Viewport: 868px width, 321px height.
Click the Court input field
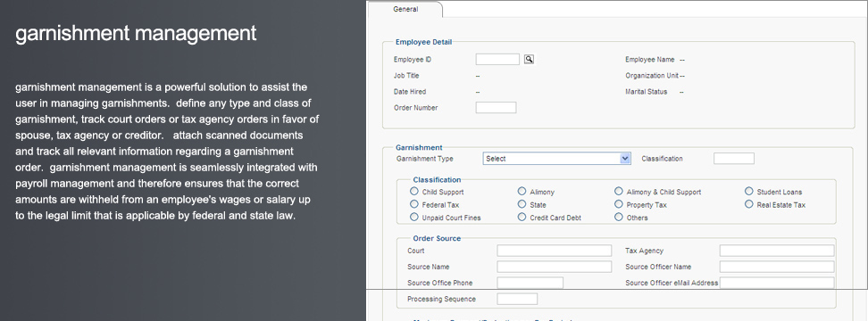click(x=555, y=251)
